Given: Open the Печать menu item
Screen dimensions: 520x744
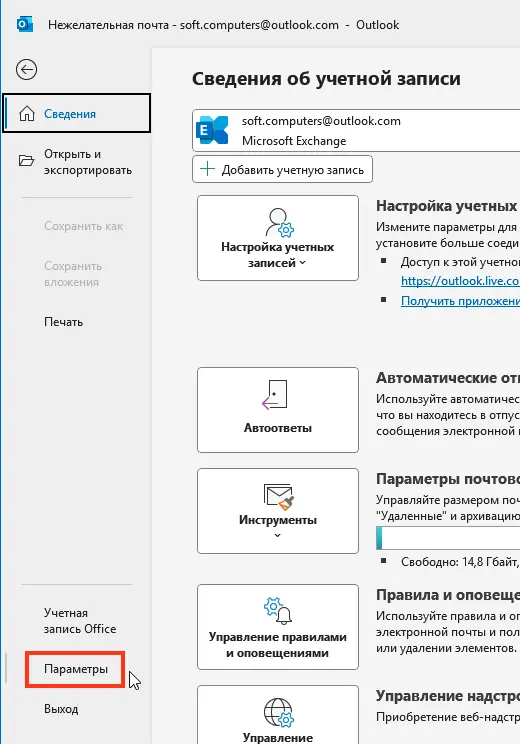Looking at the screenshot, I should [64, 322].
